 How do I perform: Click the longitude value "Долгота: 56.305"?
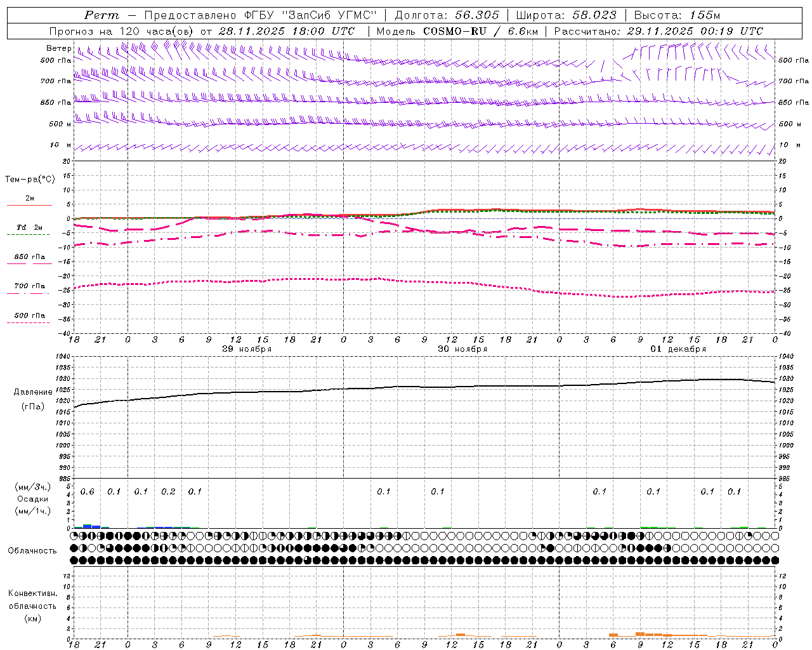tap(447, 15)
